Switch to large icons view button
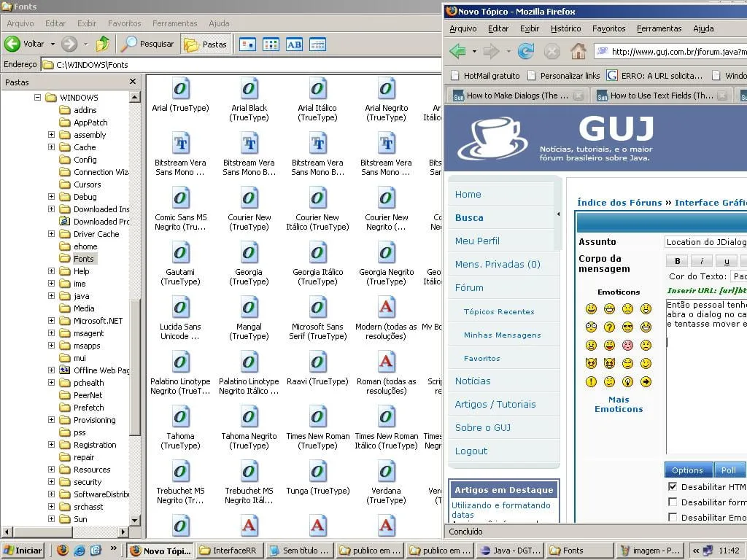Image resolution: width=747 pixels, height=560 pixels. click(x=247, y=44)
